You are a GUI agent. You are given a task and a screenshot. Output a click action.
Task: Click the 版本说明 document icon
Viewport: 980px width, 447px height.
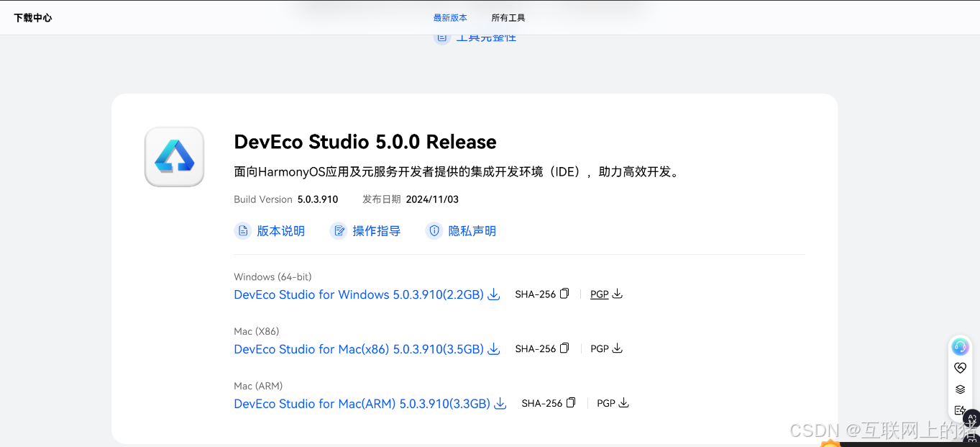click(243, 231)
